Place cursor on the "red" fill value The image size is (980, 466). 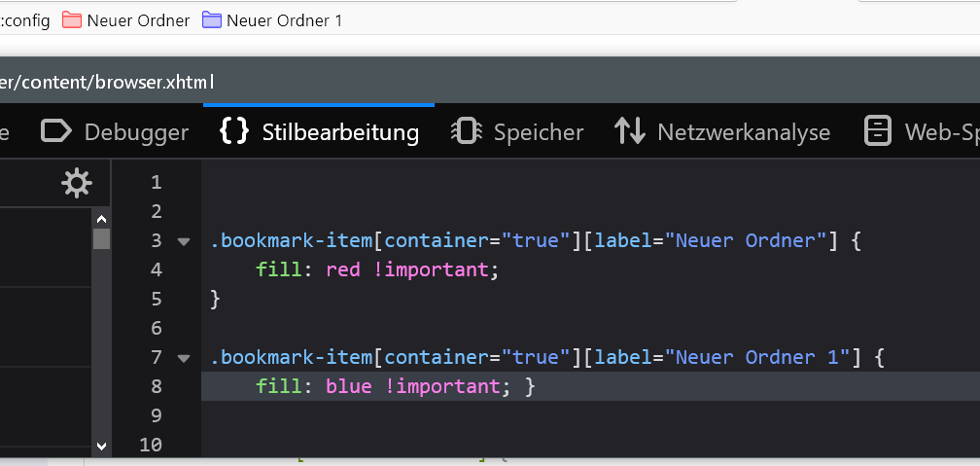343,269
